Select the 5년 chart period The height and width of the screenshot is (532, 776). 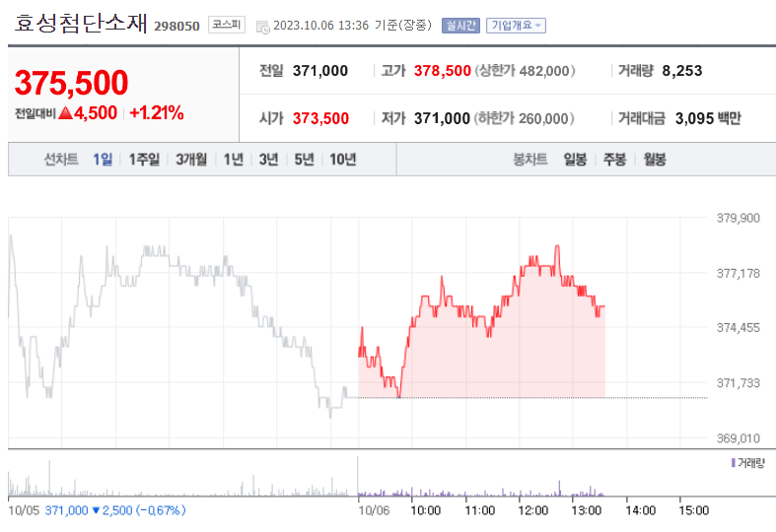[x=304, y=160]
